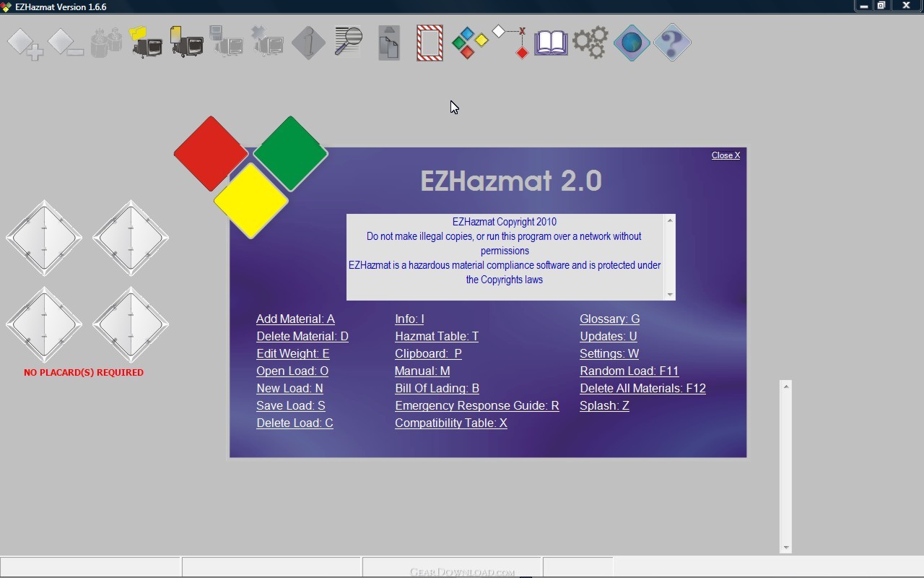
Task: Click the globe updates toolbar icon
Action: click(632, 43)
